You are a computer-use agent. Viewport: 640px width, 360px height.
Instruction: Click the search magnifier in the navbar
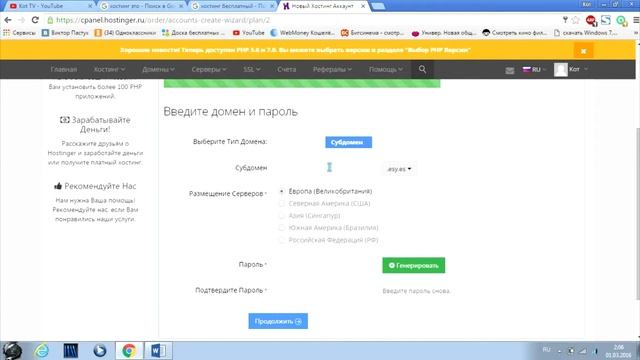422,69
